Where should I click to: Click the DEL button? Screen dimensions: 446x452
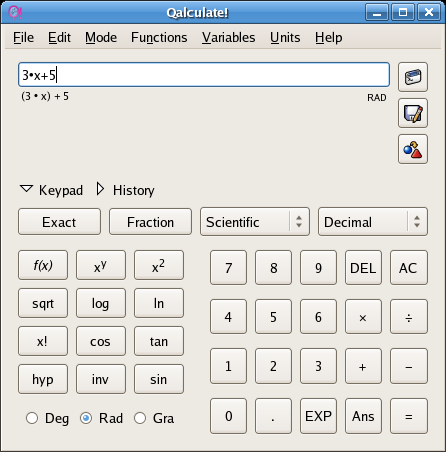(363, 268)
